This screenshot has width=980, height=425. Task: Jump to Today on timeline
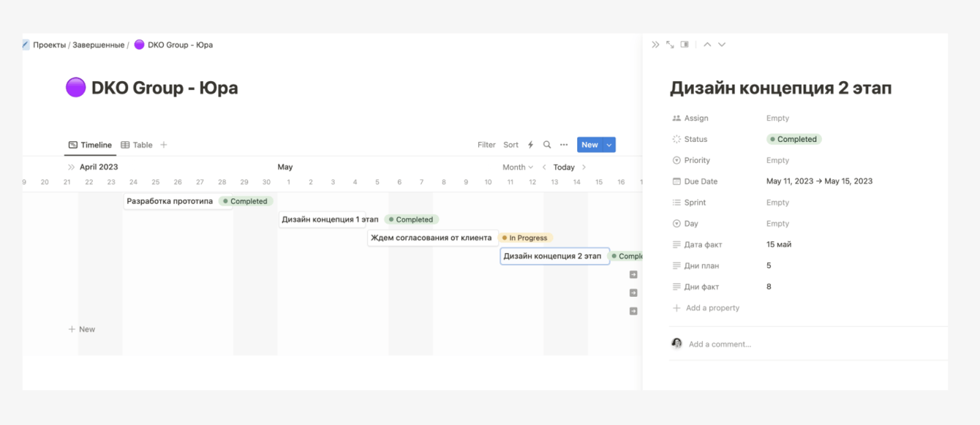click(564, 168)
